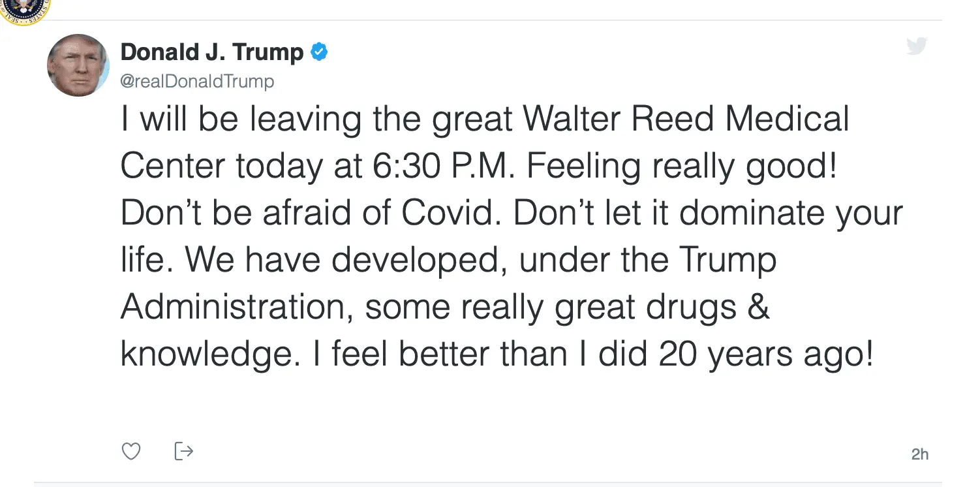Click the phrase "dominate your" in tweet
Image resolution: width=980 pixels, height=487 pixels.
(x=791, y=214)
